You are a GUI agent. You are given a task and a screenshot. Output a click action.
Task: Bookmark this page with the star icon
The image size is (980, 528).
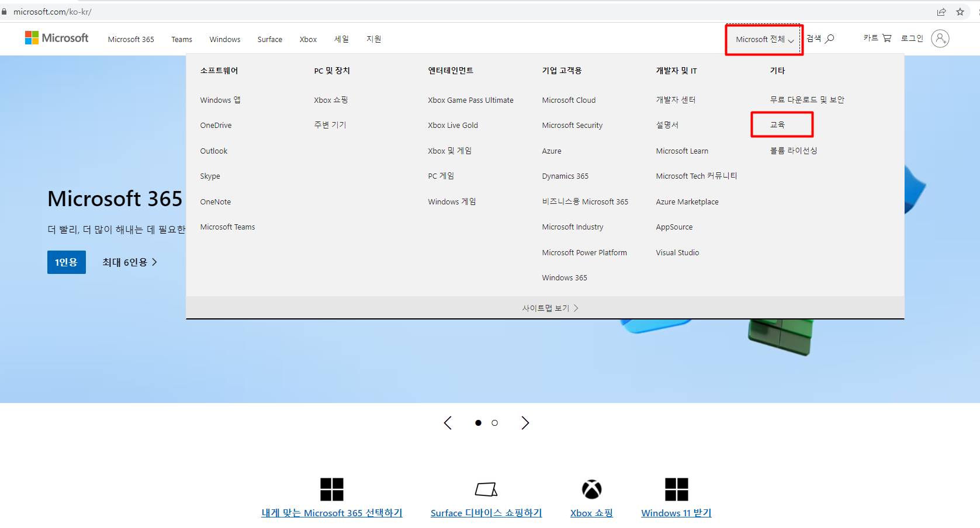point(960,12)
